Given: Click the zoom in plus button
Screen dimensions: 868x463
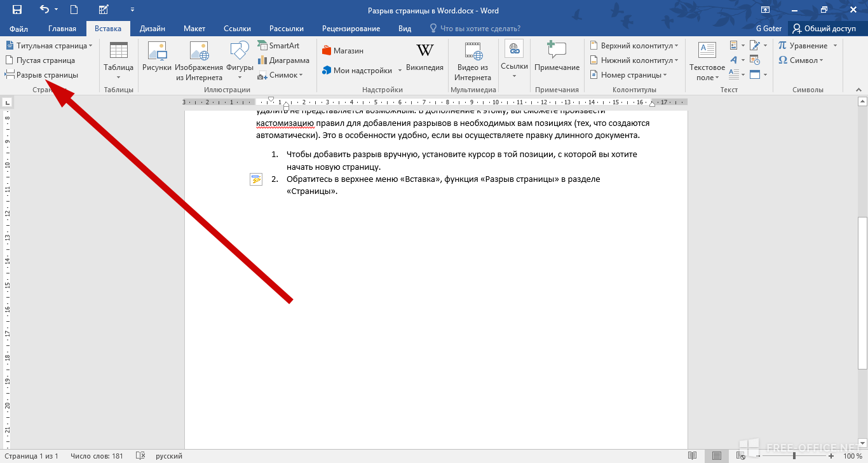Looking at the screenshot, I should tap(832, 456).
